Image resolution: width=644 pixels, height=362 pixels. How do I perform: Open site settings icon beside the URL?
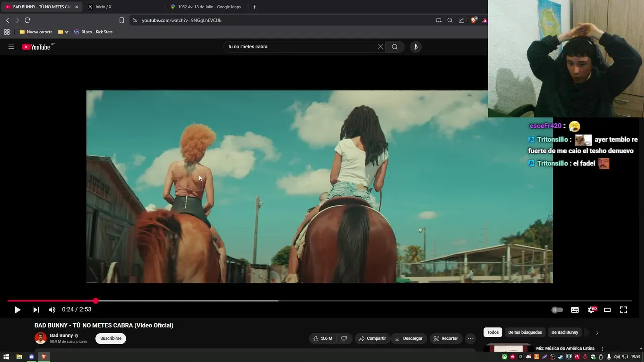134,20
